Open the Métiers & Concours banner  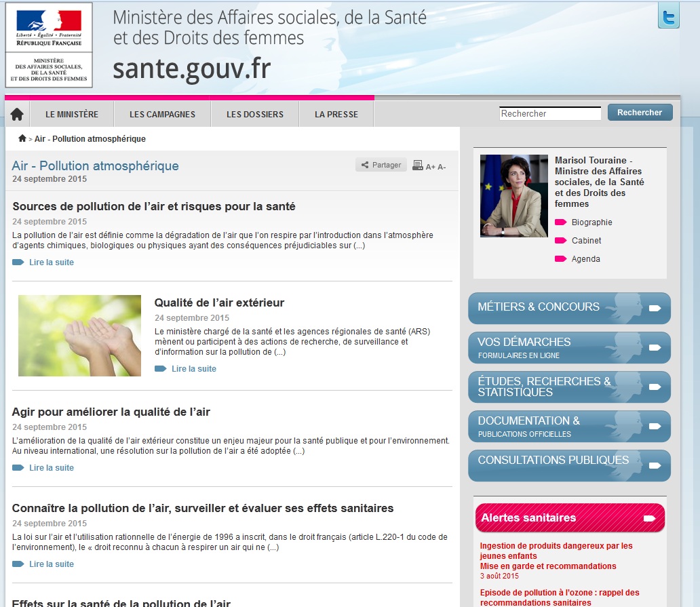569,308
